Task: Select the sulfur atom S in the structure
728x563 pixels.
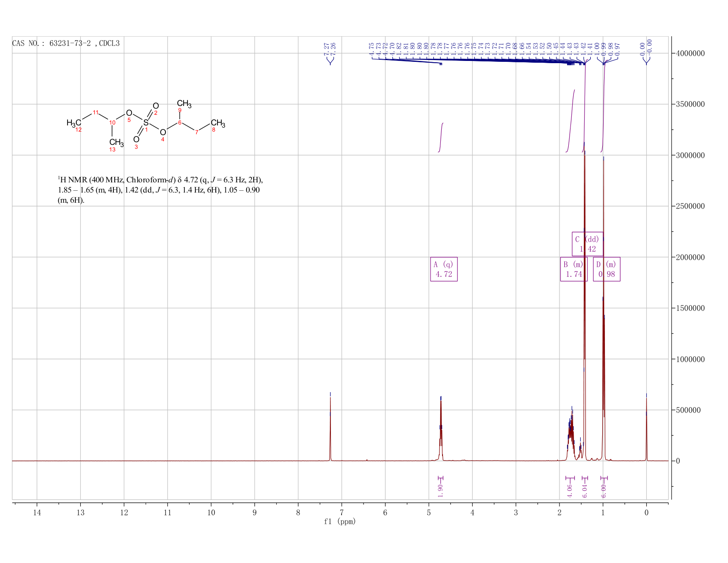Action: pyautogui.click(x=146, y=122)
